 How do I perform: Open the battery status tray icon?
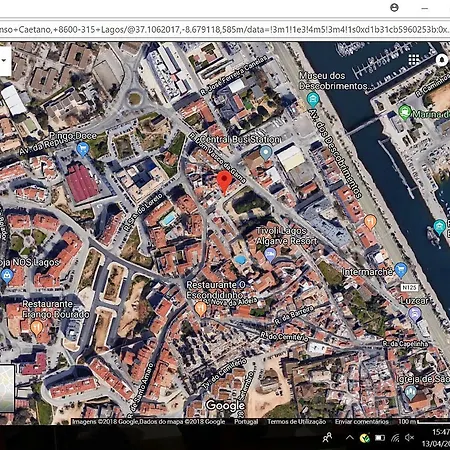[380, 437]
